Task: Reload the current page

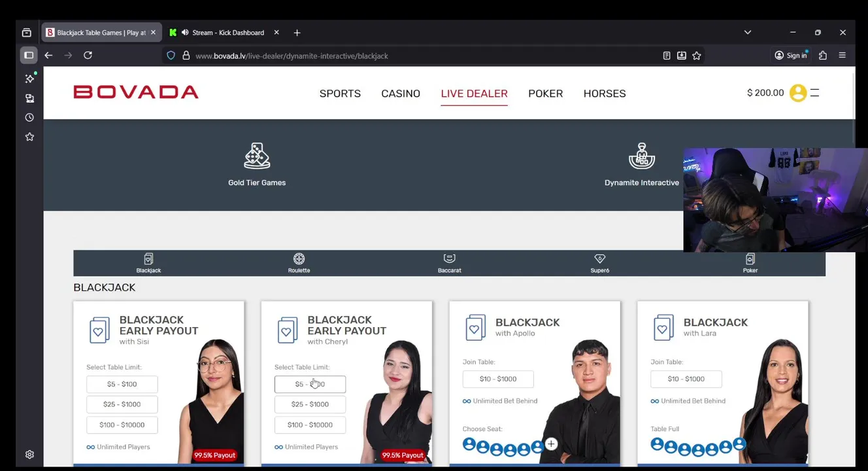Action: tap(88, 56)
